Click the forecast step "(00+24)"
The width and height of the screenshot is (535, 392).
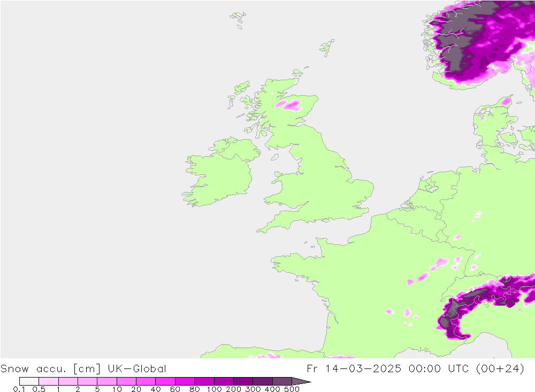pyautogui.click(x=500, y=369)
